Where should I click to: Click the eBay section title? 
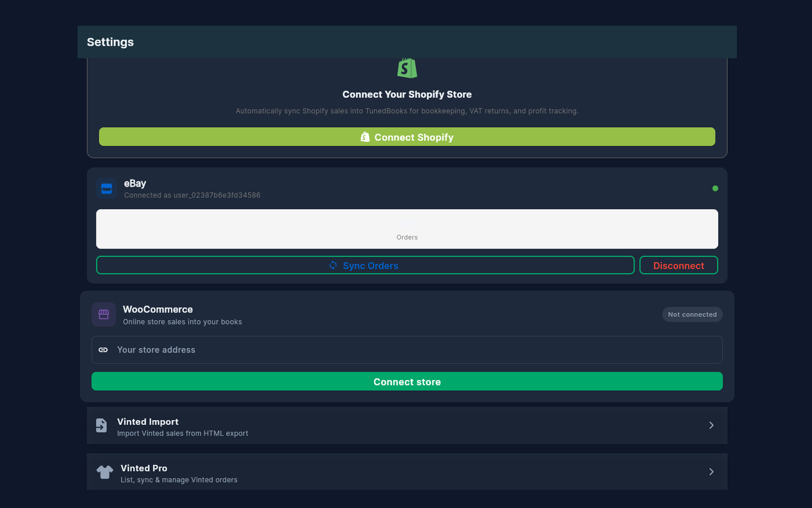[135, 183]
